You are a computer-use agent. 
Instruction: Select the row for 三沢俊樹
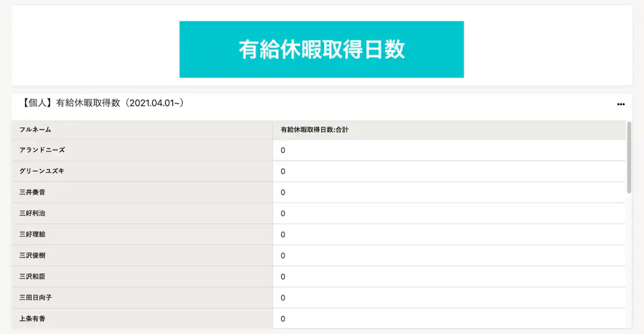coord(32,255)
